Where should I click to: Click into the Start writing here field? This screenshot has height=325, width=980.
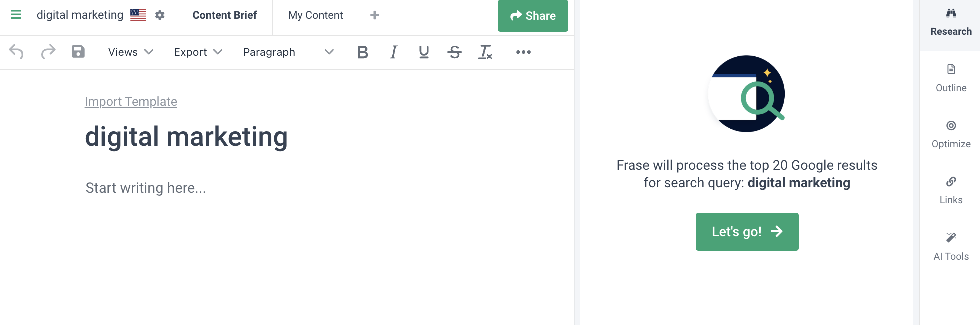146,188
